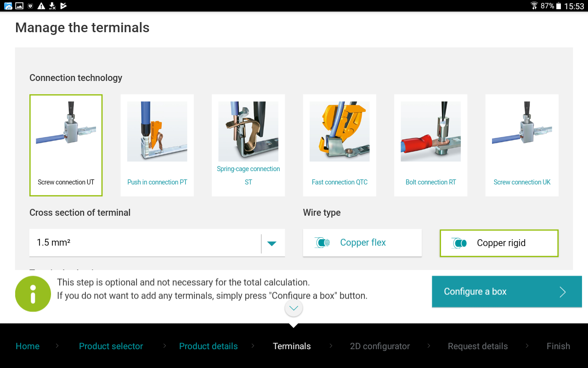588x368 pixels.
Task: Tap the Wi-Fi status icon
Action: tap(534, 6)
